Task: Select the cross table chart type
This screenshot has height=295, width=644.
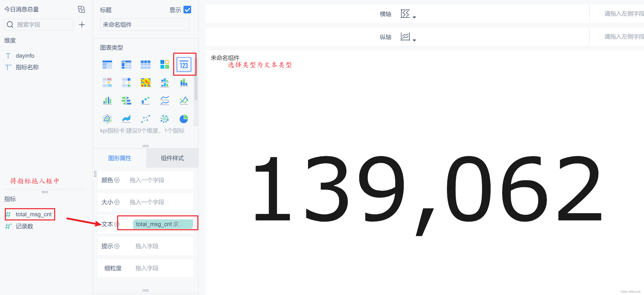Action: pyautogui.click(x=126, y=64)
